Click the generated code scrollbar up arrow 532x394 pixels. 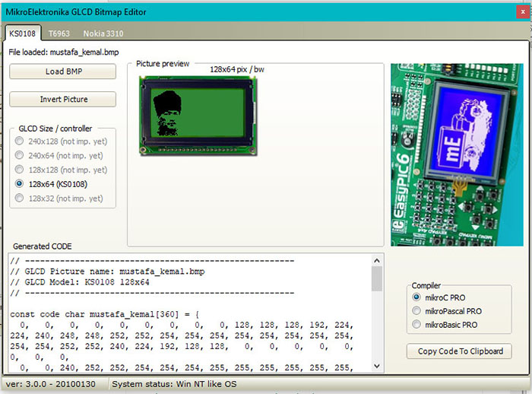(376, 261)
